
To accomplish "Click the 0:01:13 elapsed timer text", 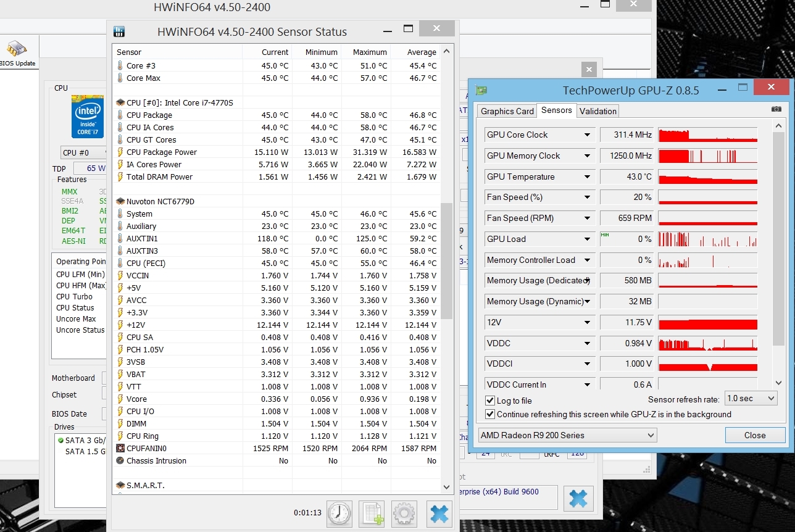I will pos(307,513).
